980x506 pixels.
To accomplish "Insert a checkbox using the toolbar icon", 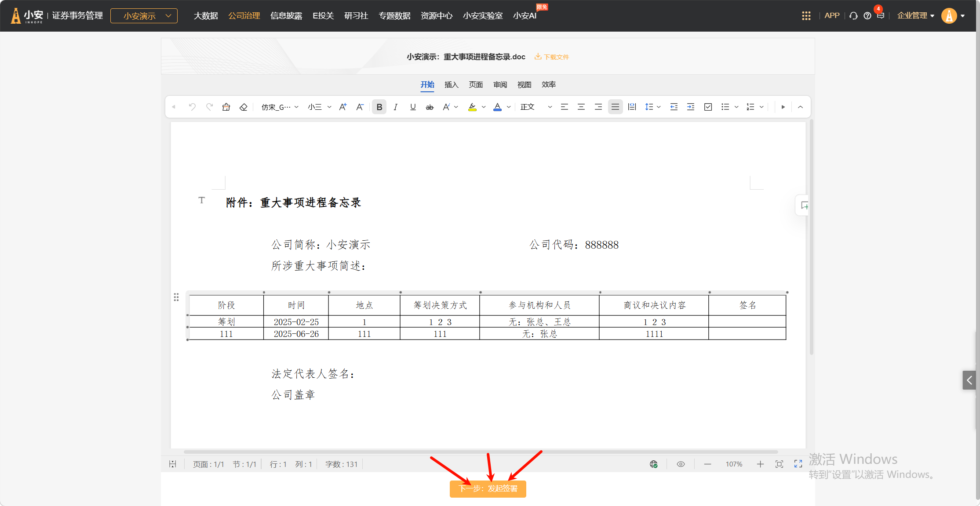I will (x=708, y=107).
